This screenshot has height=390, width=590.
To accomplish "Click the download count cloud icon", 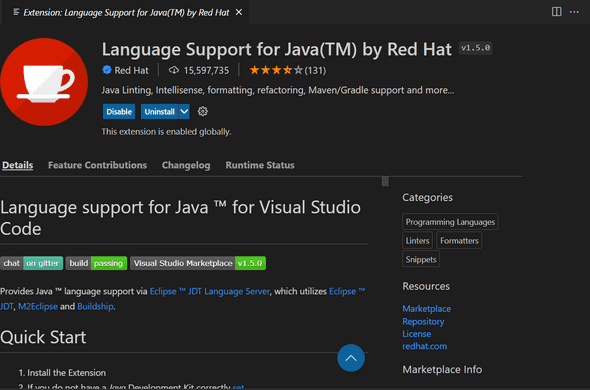I will click(174, 70).
